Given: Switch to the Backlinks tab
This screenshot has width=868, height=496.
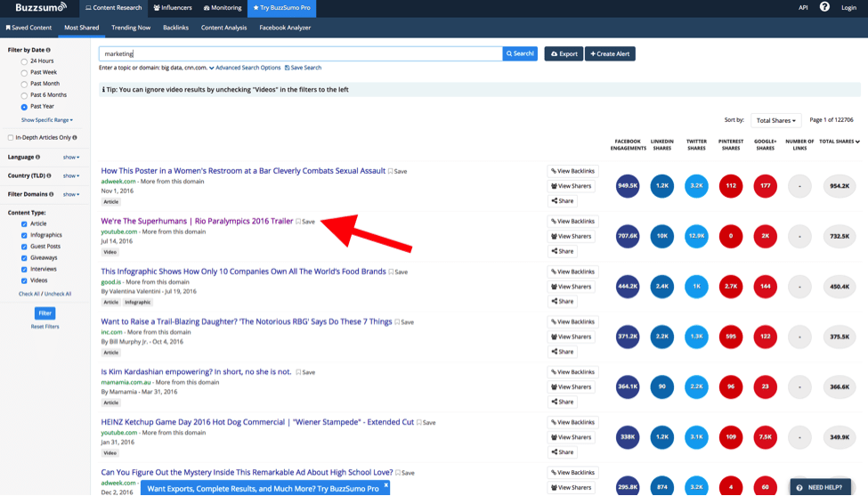Looking at the screenshot, I should [x=175, y=28].
